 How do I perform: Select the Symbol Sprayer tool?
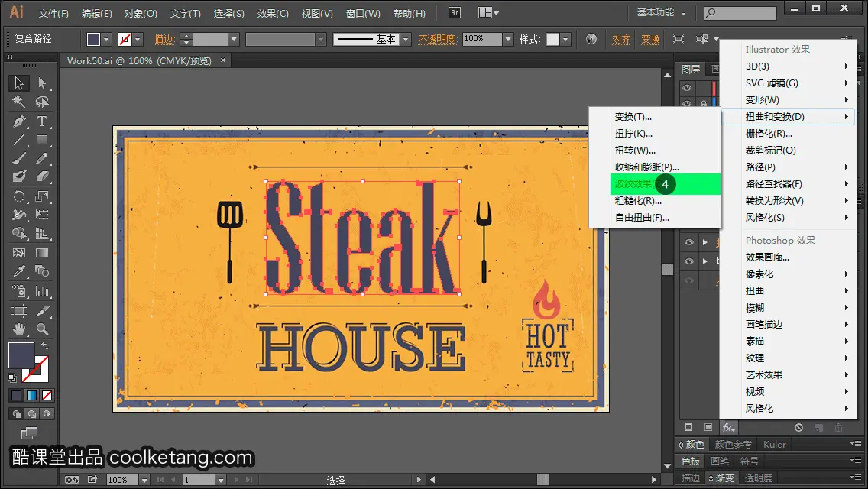(19, 291)
